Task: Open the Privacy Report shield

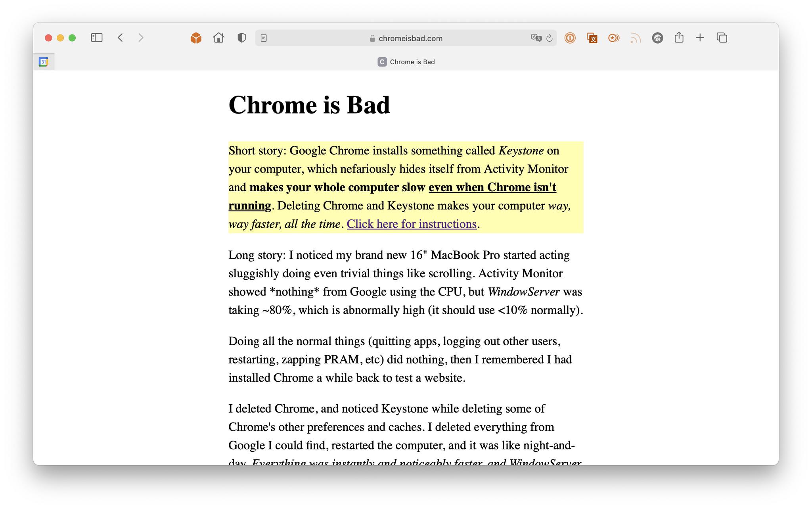Action: (x=241, y=38)
